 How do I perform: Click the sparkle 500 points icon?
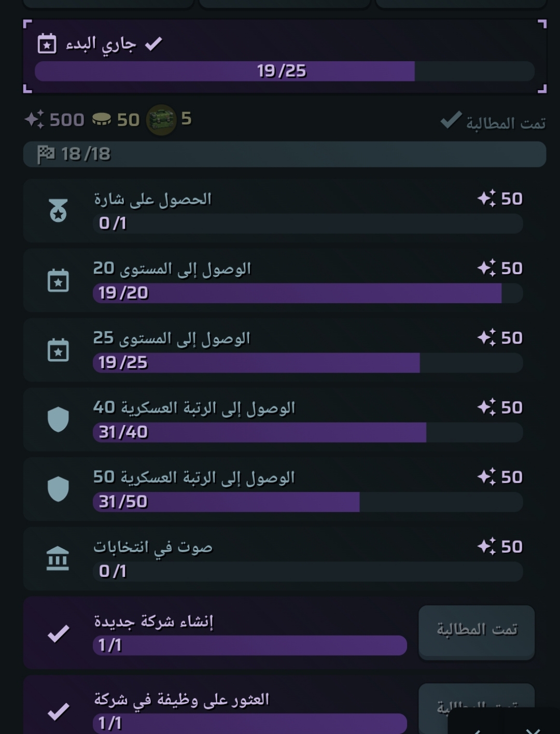34,120
